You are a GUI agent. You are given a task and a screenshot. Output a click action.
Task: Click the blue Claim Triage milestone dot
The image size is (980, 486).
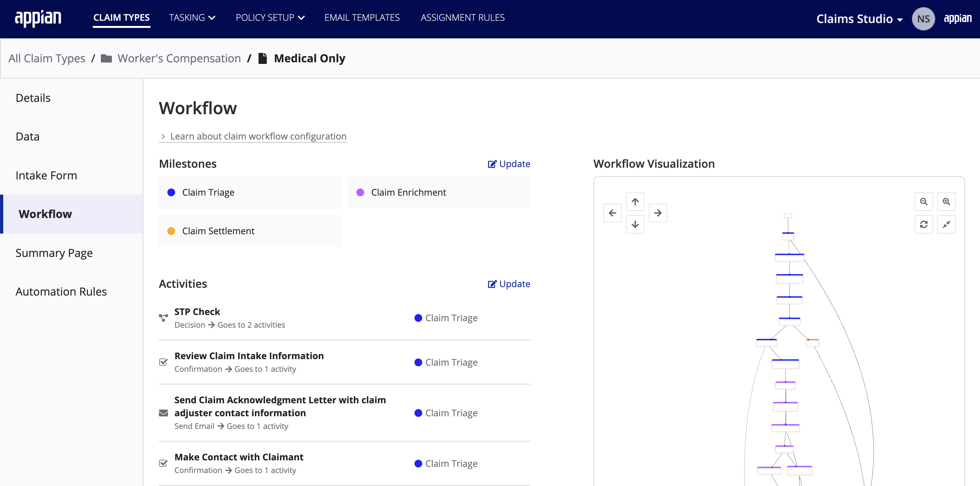171,192
